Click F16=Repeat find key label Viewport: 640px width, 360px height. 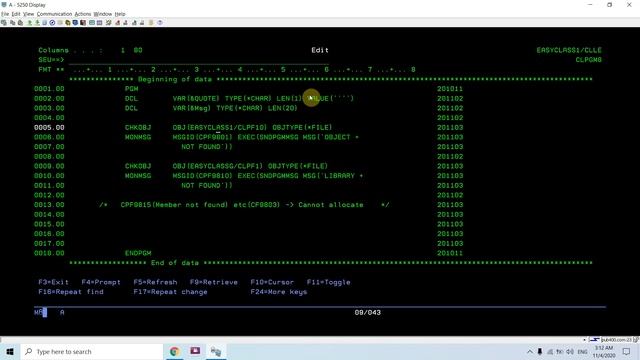(71, 292)
